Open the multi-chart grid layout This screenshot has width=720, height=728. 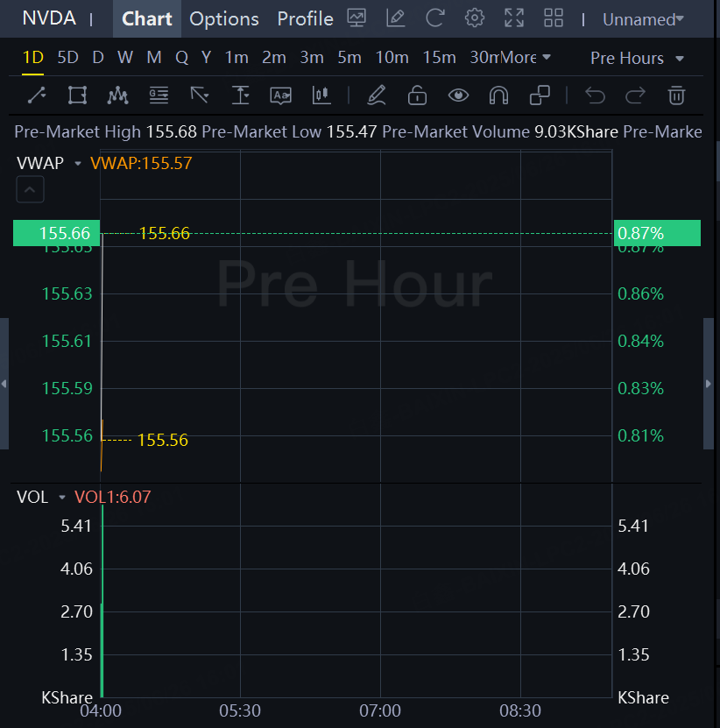[x=554, y=18]
